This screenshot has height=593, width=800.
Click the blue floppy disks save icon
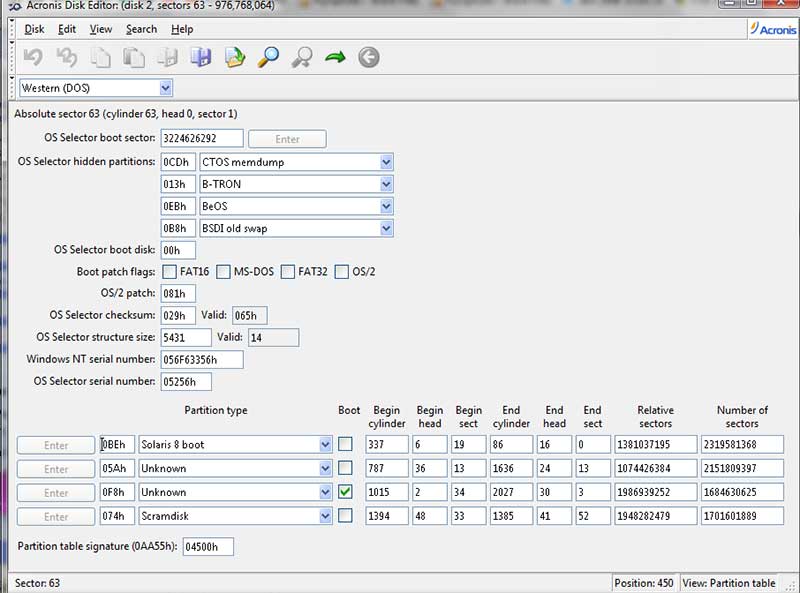click(x=201, y=57)
